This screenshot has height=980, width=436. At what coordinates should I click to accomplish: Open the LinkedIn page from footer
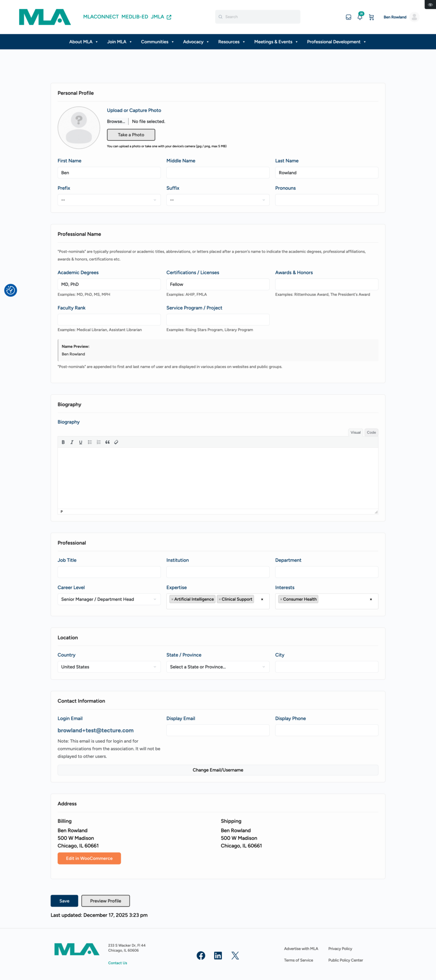coord(218,955)
